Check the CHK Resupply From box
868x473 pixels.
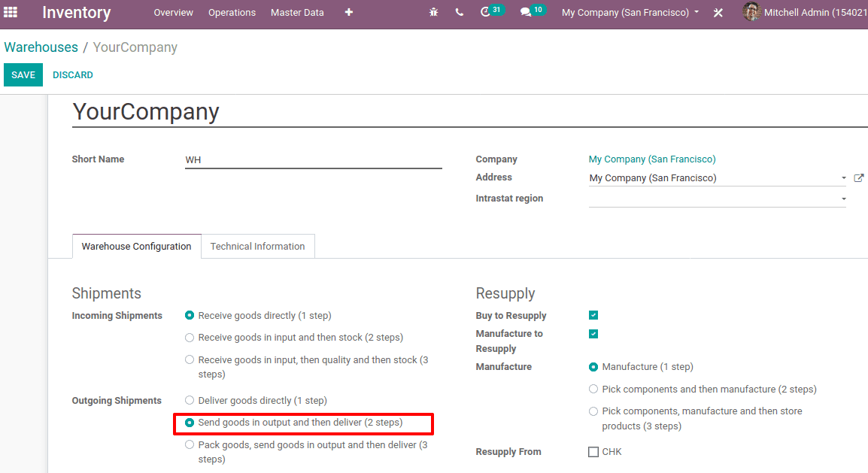tap(593, 452)
